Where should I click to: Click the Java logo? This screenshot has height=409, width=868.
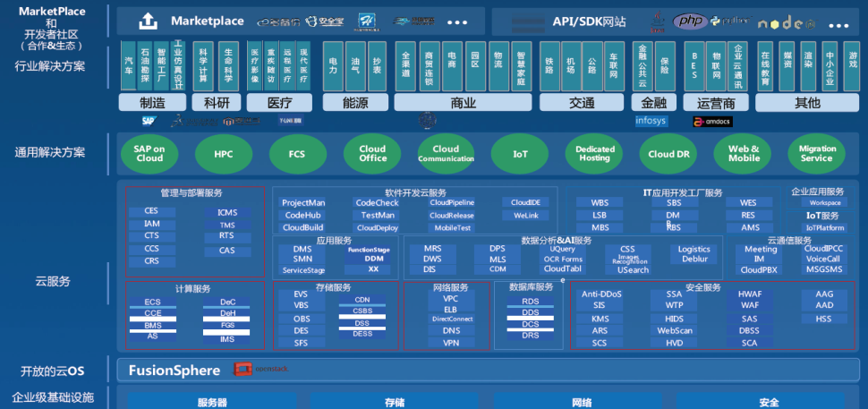tap(657, 22)
